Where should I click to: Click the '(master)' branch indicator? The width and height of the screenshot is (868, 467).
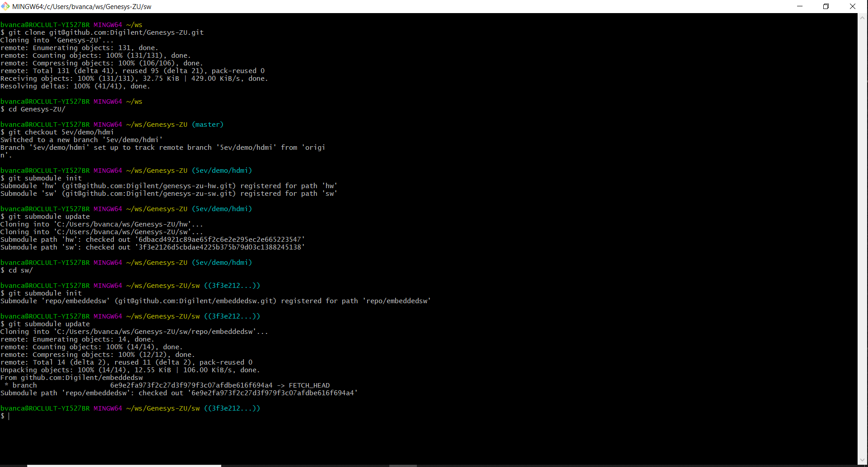pyautogui.click(x=208, y=125)
